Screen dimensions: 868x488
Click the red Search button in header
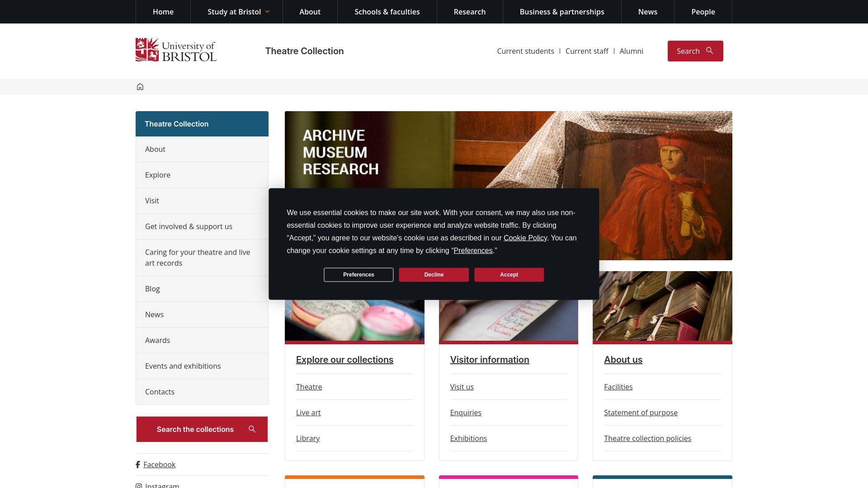point(695,51)
